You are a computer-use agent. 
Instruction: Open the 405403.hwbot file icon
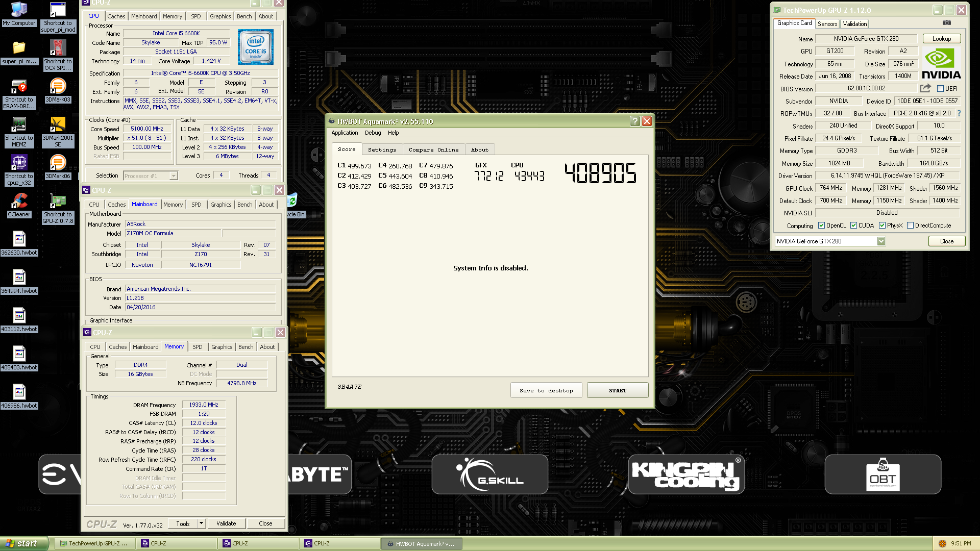click(x=19, y=358)
